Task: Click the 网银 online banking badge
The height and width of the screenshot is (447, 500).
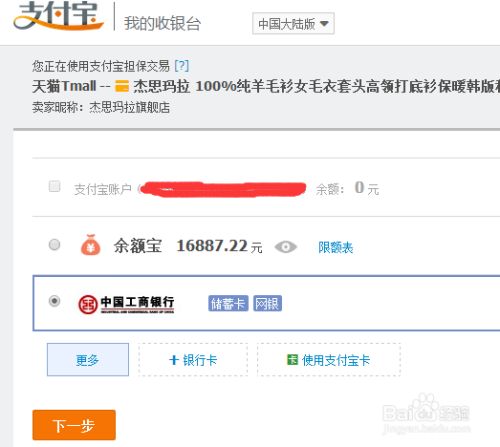Action: tap(267, 304)
